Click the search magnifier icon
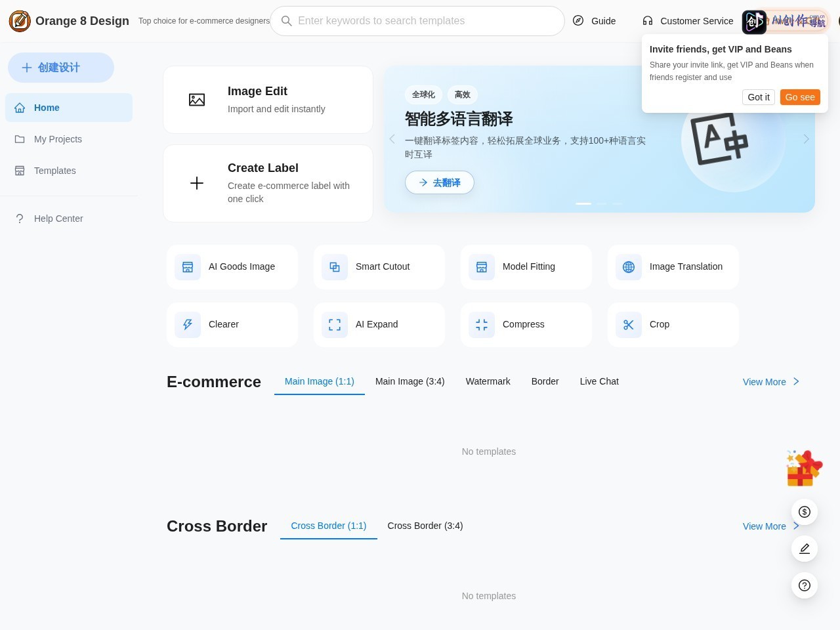Screen dimensions: 840x630 [x=287, y=21]
